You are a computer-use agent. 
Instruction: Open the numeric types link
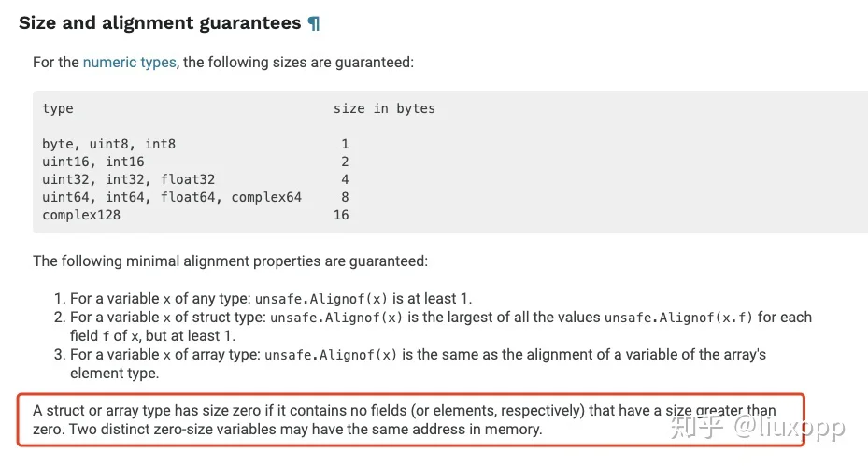130,62
